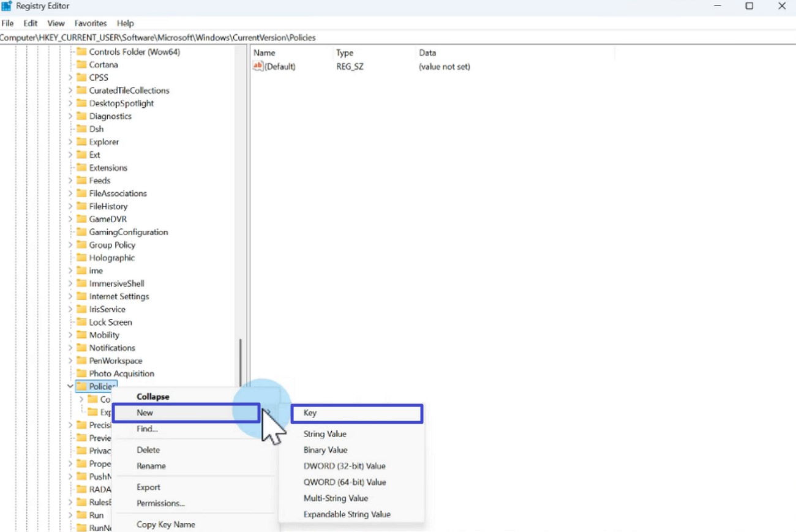The width and height of the screenshot is (796, 532).
Task: Collapse the Policies key using its chevron
Action: [70, 386]
